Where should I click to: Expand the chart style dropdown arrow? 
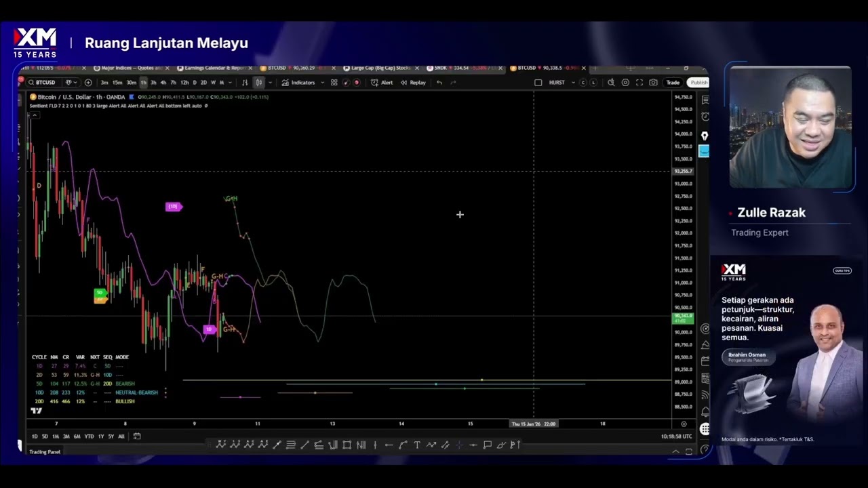click(x=270, y=83)
